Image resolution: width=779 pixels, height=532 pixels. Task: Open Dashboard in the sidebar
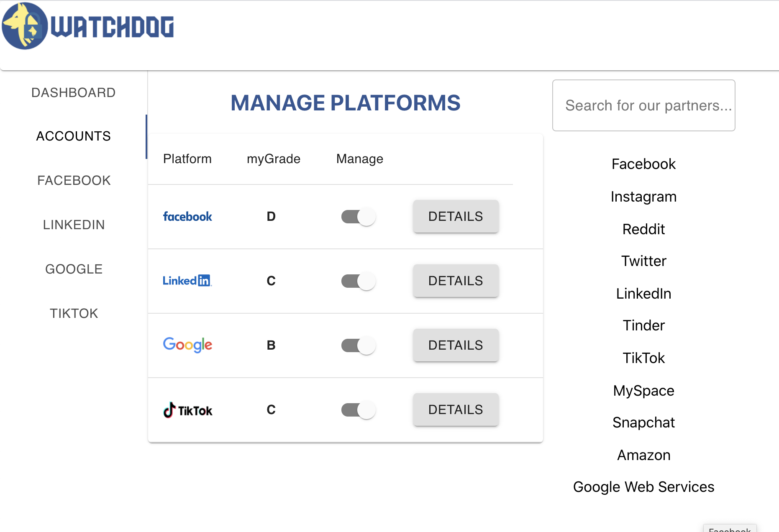tap(74, 92)
